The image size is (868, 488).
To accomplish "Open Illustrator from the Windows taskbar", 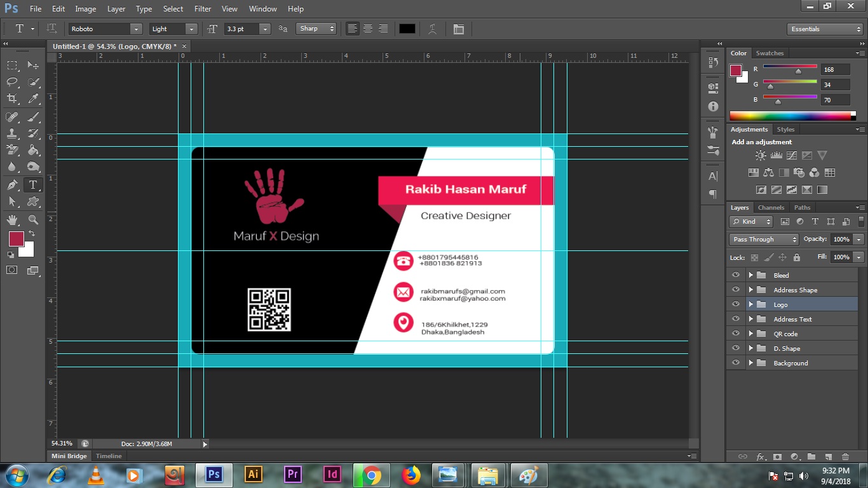I will point(253,475).
